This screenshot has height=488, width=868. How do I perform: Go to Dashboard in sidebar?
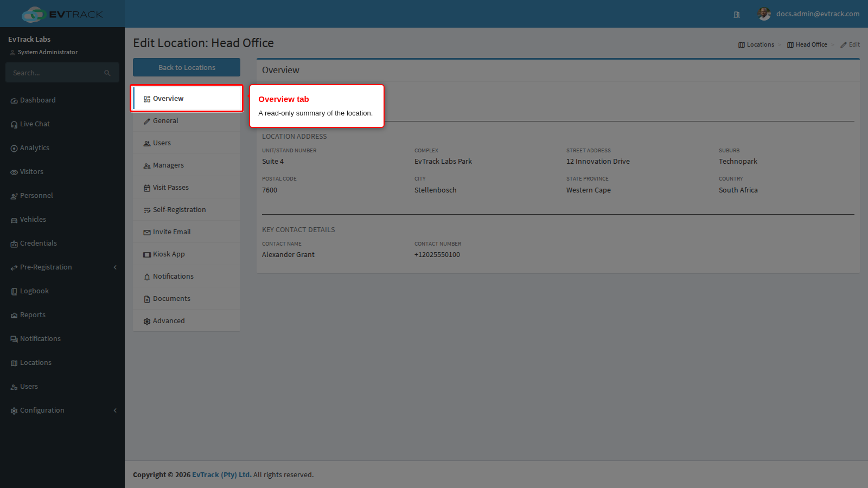[x=62, y=100]
